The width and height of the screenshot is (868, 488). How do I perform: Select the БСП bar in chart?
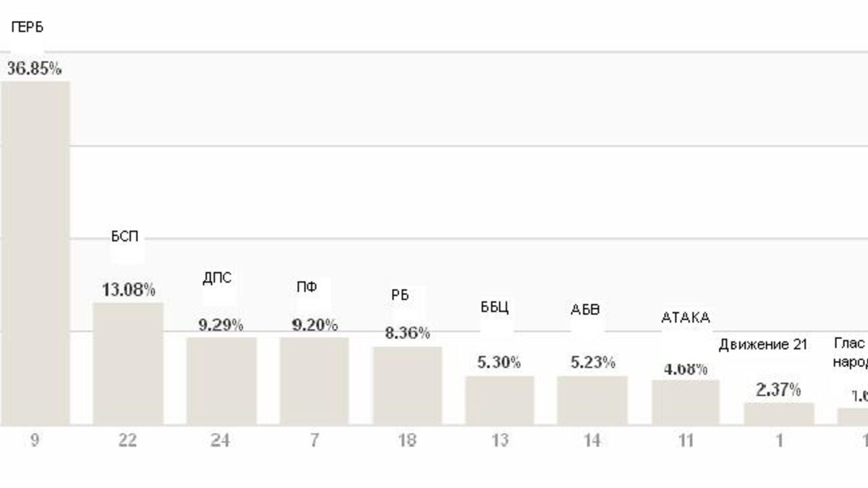click(128, 364)
